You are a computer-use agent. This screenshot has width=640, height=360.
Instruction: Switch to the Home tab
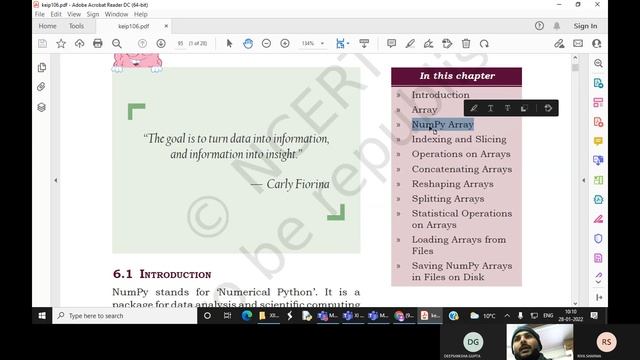click(47, 26)
